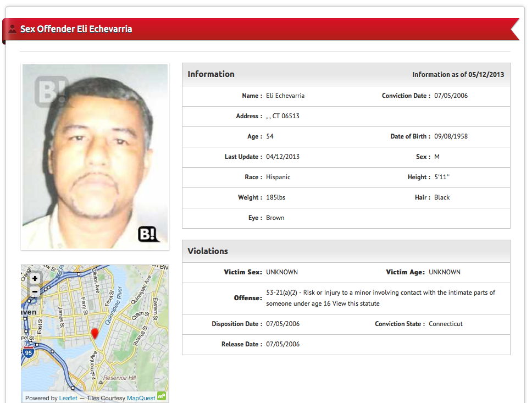Image resolution: width=532 pixels, height=403 pixels.
Task: Click the 'Information as of 05/12/2013' text
Action: tap(458, 75)
